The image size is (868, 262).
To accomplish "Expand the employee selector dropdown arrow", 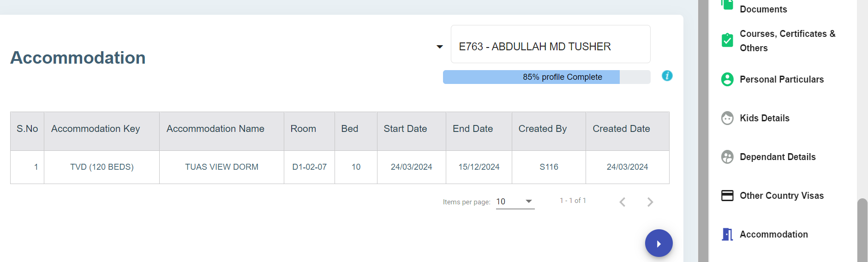I will coord(440,47).
